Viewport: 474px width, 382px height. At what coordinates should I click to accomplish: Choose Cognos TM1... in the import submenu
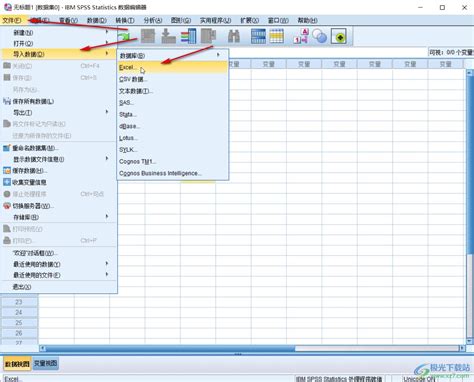click(172, 161)
